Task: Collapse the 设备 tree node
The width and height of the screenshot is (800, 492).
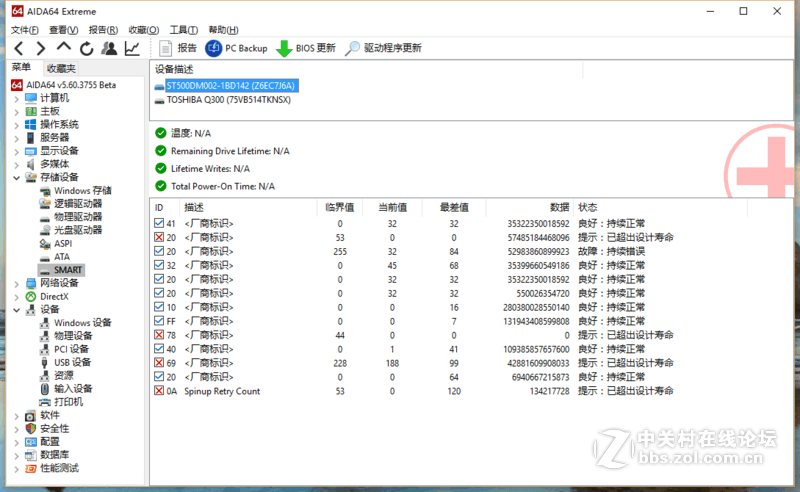Action: (x=16, y=310)
